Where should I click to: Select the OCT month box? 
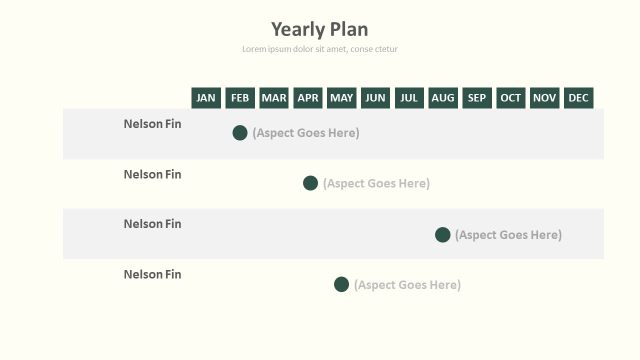coord(511,98)
